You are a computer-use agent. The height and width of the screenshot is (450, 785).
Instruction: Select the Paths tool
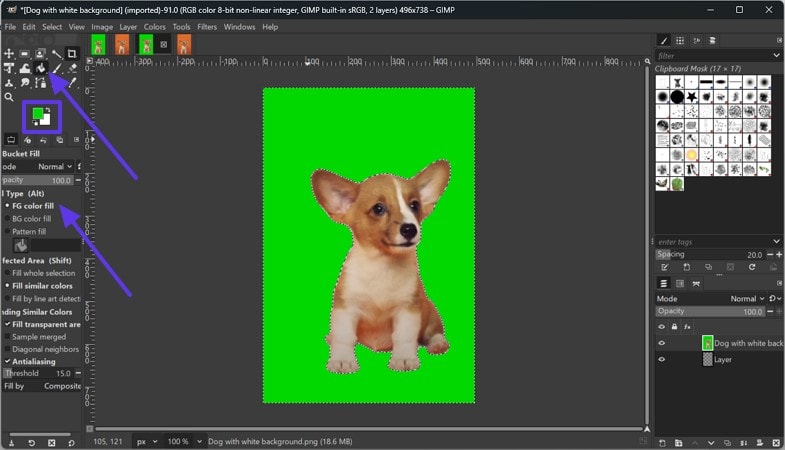point(41,83)
